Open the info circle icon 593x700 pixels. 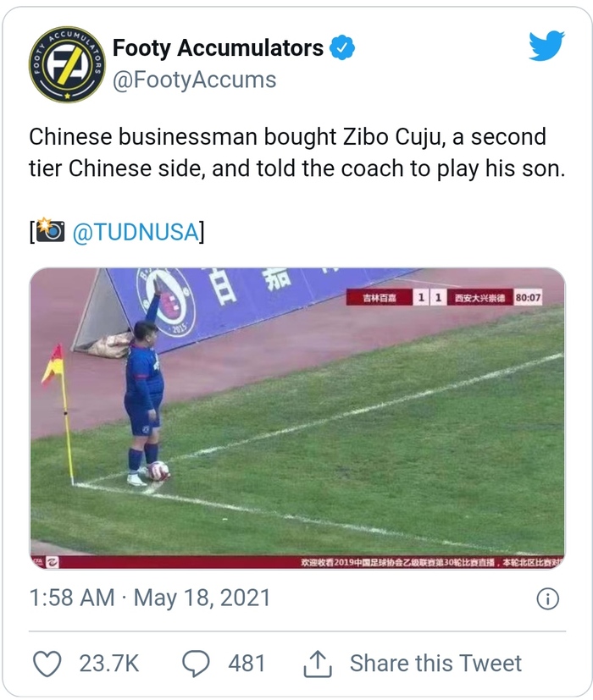coord(548,598)
